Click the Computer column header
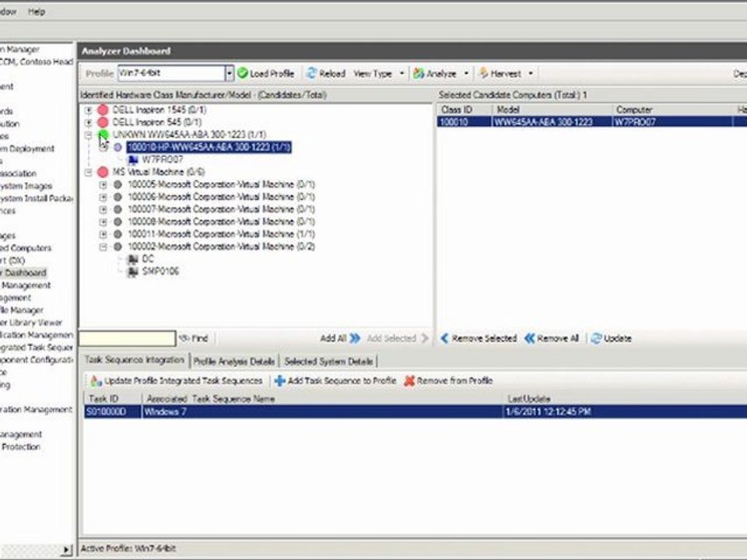 pyautogui.click(x=672, y=110)
